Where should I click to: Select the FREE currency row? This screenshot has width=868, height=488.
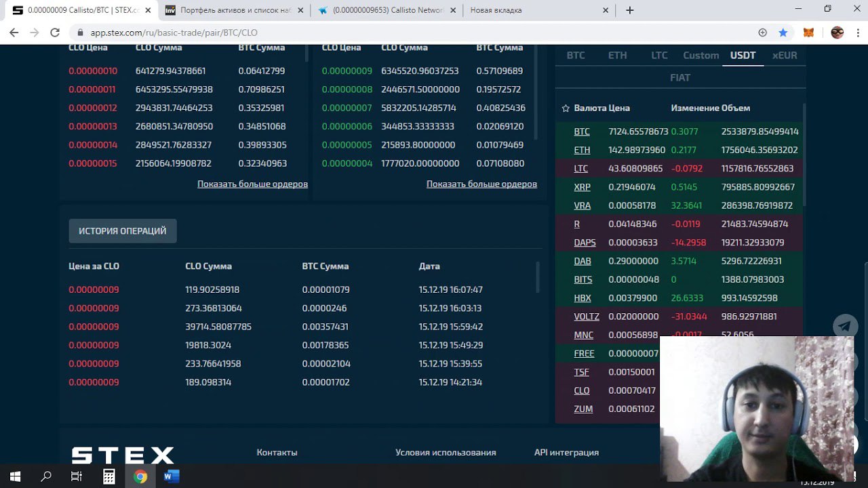point(608,354)
